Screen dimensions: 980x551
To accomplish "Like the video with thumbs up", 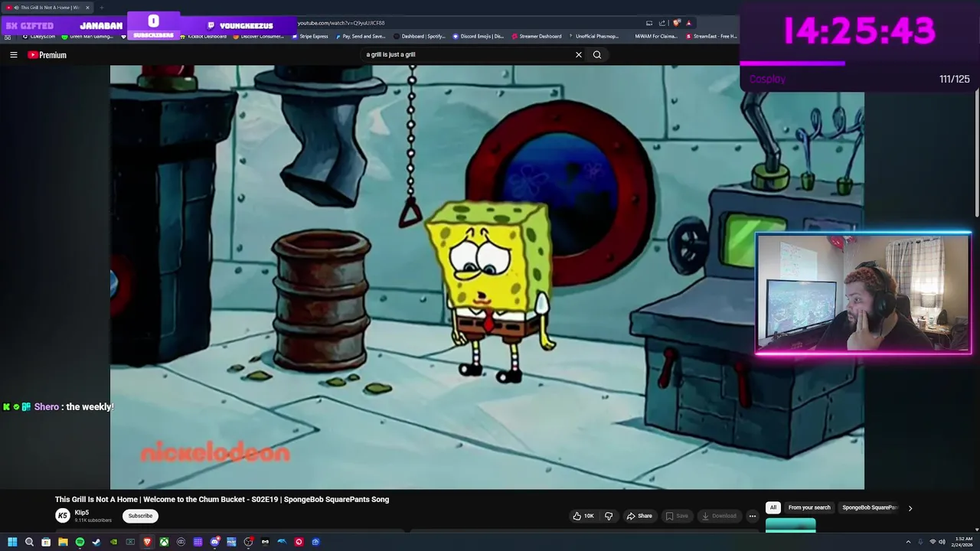I will (583, 516).
